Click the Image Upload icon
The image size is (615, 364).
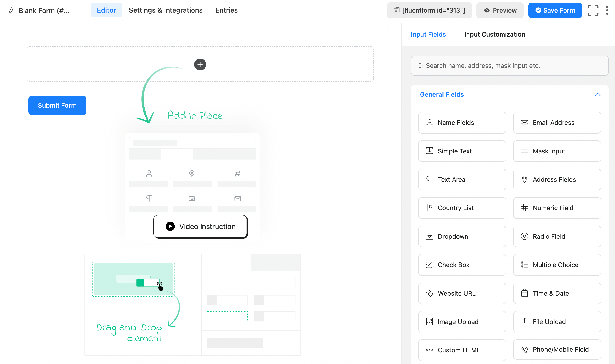(x=429, y=321)
